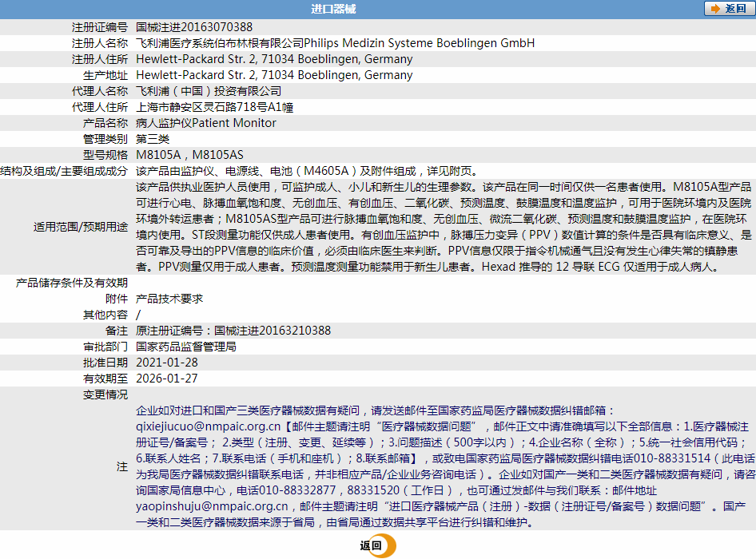The height and width of the screenshot is (559, 756).
Task: Select the 代理人名称 field label
Action: 100,91
